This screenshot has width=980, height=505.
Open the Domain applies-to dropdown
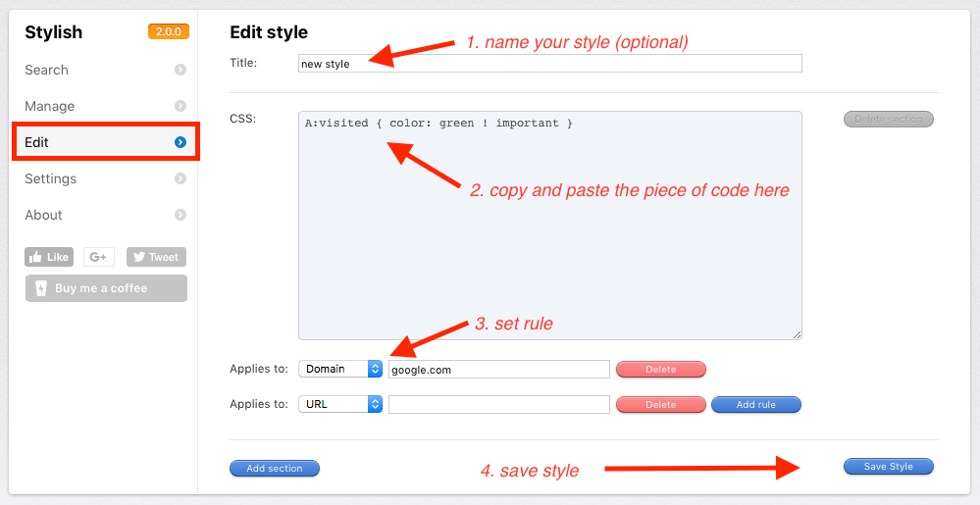340,369
